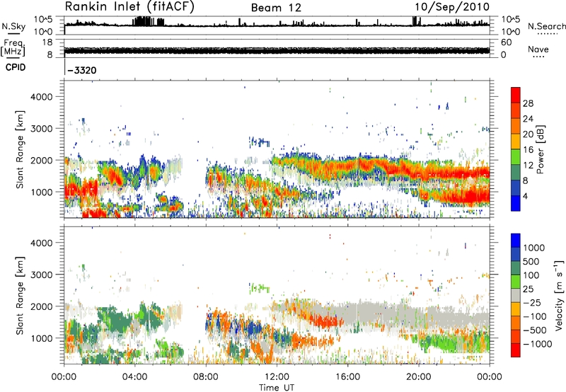The width and height of the screenshot is (566, 392).
Task: Click the '4000' tick on the power plot axis
Action: point(42,97)
